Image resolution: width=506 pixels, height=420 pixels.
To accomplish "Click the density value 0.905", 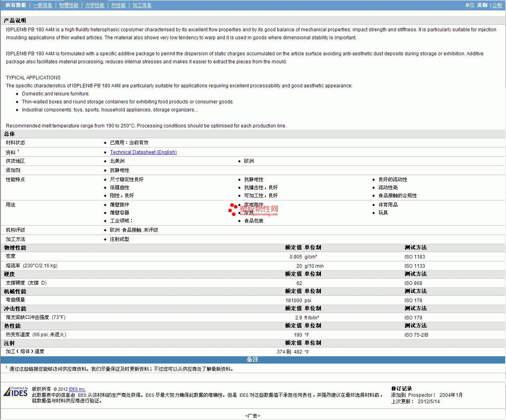I will [x=296, y=257].
